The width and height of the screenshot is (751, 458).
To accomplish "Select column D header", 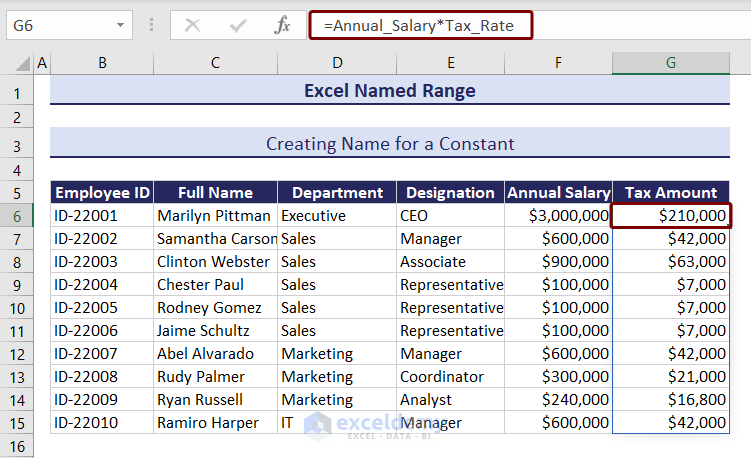I will tap(337, 63).
